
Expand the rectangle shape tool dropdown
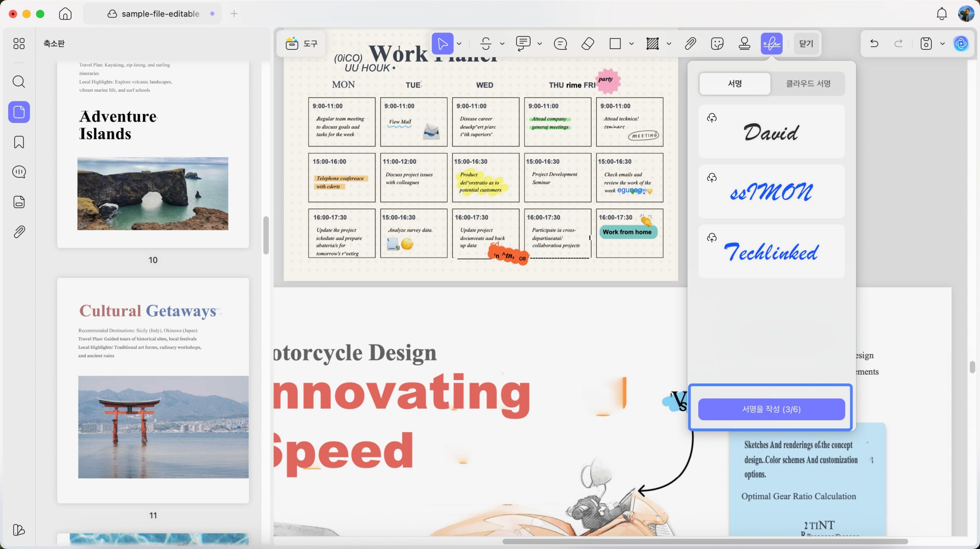tap(631, 44)
